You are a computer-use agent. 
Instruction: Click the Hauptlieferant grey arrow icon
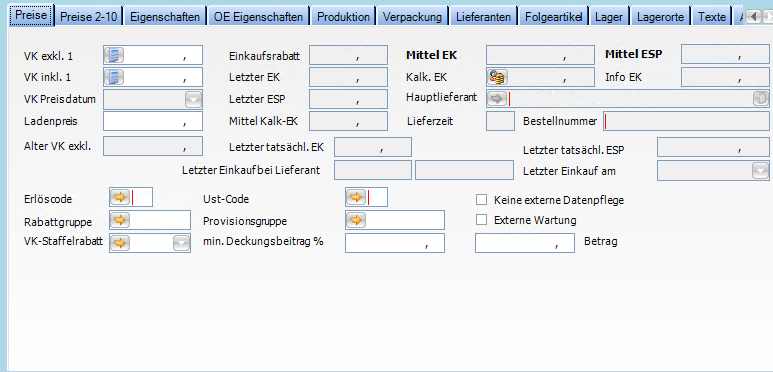(497, 99)
